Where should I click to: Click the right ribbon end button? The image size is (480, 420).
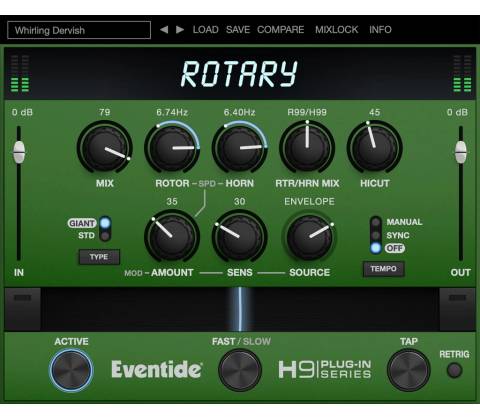pyautogui.click(x=457, y=309)
